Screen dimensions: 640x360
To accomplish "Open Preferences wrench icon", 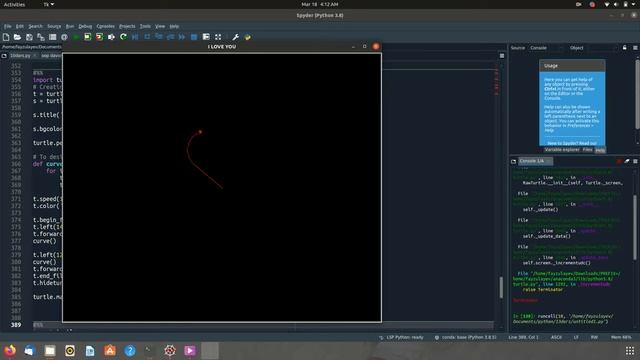I will [236, 37].
